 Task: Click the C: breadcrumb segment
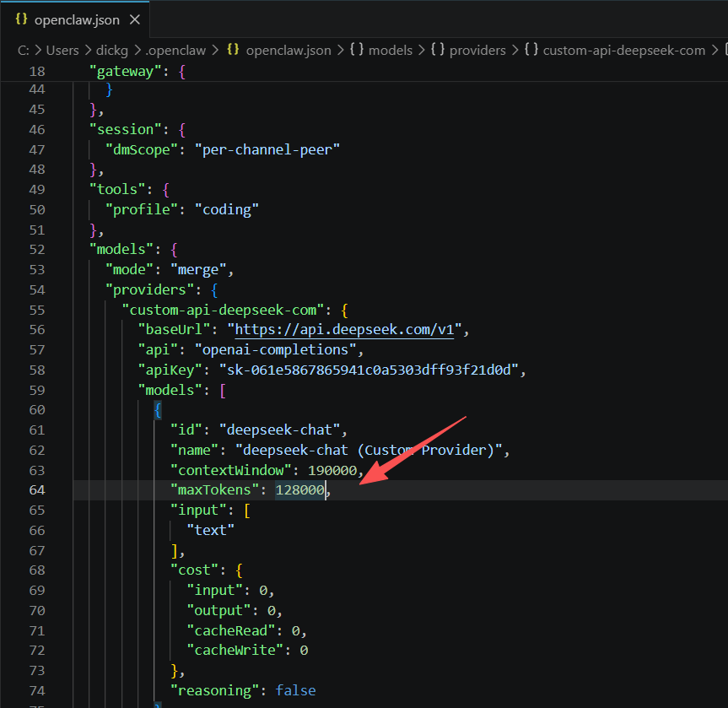click(x=24, y=50)
